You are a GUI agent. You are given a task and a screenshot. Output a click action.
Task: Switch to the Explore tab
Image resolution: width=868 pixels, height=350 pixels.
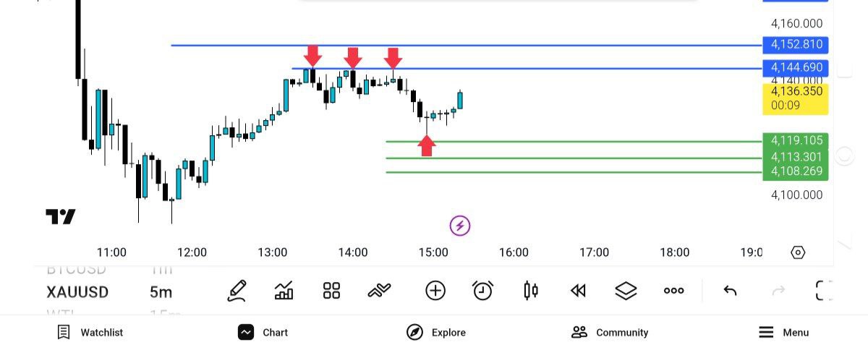click(x=436, y=333)
